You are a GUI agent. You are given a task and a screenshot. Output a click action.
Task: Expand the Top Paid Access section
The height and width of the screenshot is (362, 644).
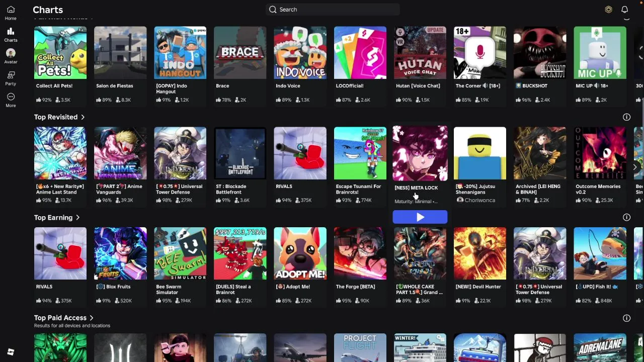point(91,318)
